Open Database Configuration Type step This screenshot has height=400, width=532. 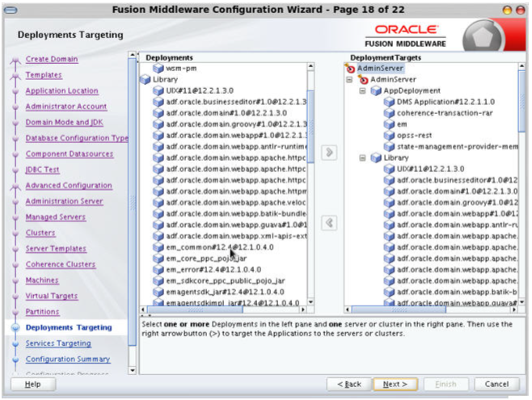coord(77,138)
